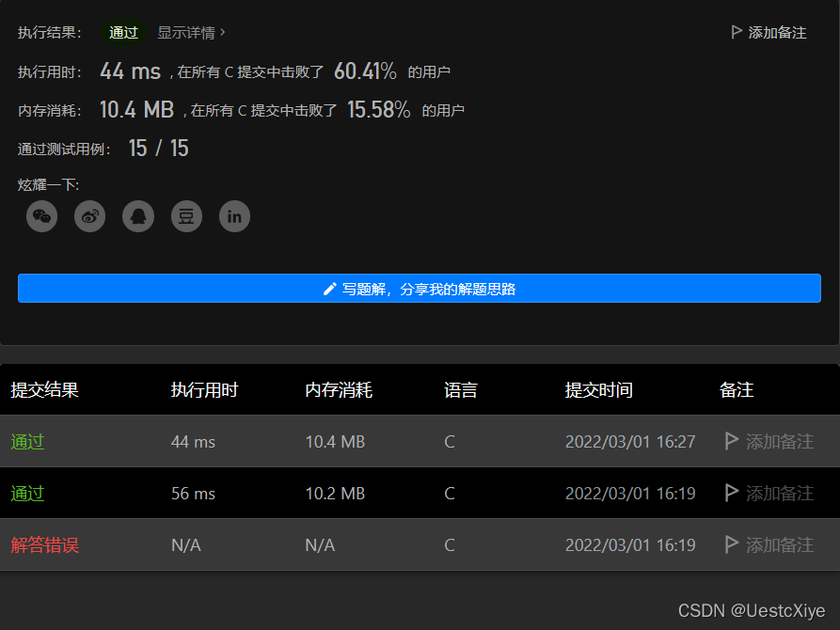Select the 10.2 MB table cell

tap(335, 494)
